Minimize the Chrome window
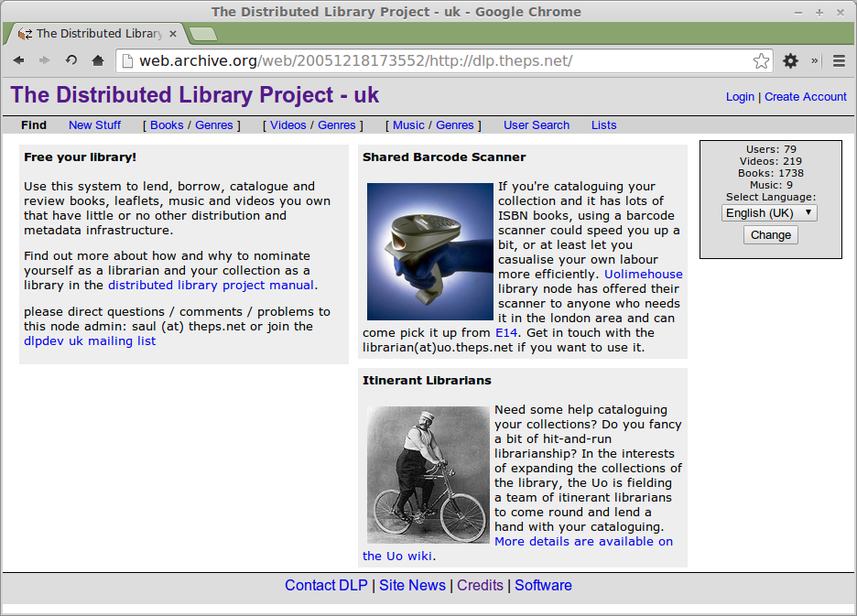 tap(798, 12)
